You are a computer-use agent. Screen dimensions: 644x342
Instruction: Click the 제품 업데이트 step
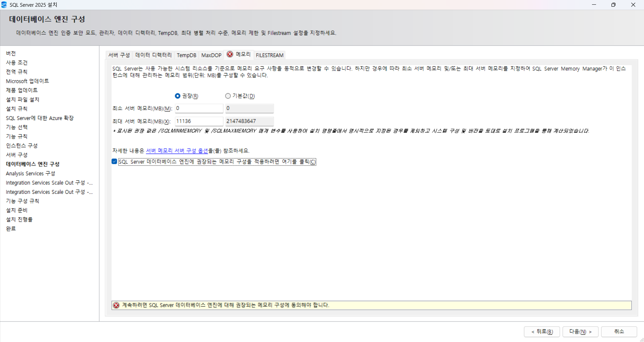pyautogui.click(x=22, y=90)
